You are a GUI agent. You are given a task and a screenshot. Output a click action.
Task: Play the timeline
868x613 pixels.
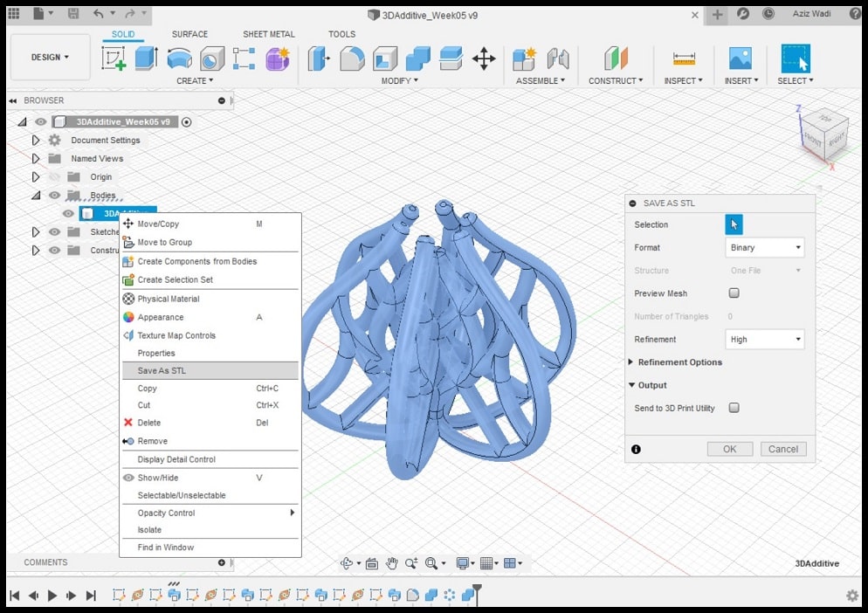(52, 596)
